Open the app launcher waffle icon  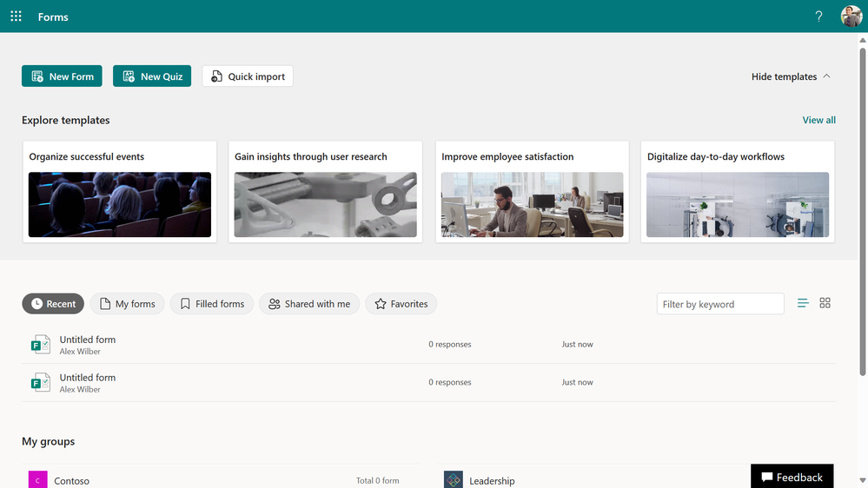coord(16,16)
